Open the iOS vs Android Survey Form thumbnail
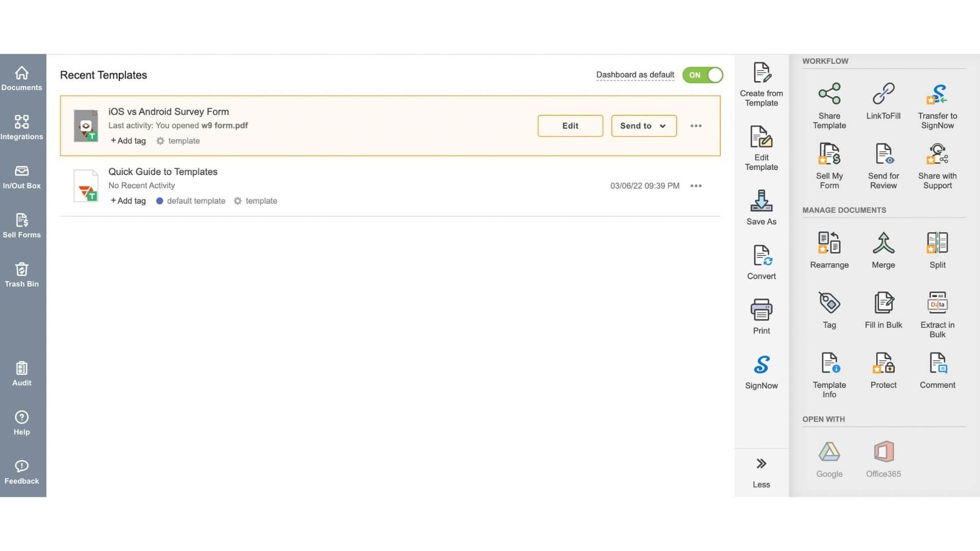This screenshot has height=551, width=980. pos(86,126)
